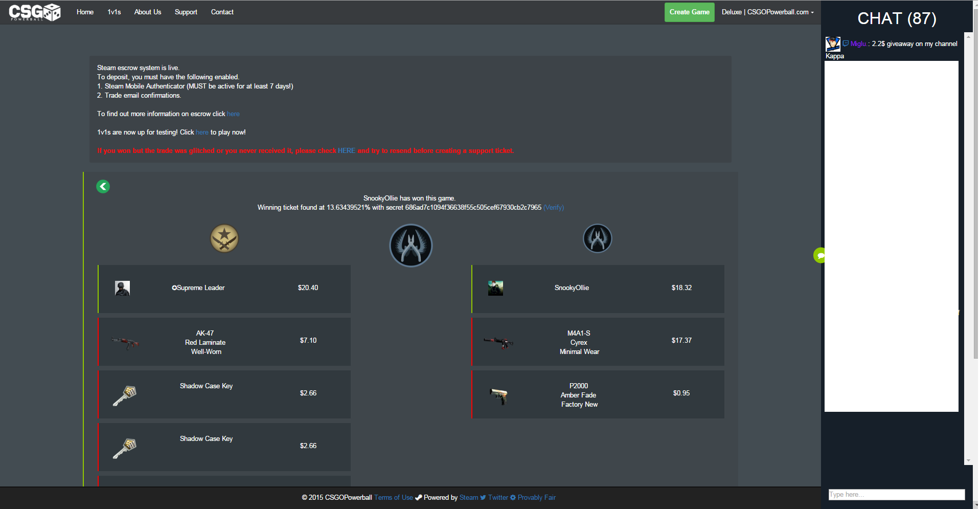Click the green back arrow icon
The width and height of the screenshot is (980, 509).
pos(103,187)
